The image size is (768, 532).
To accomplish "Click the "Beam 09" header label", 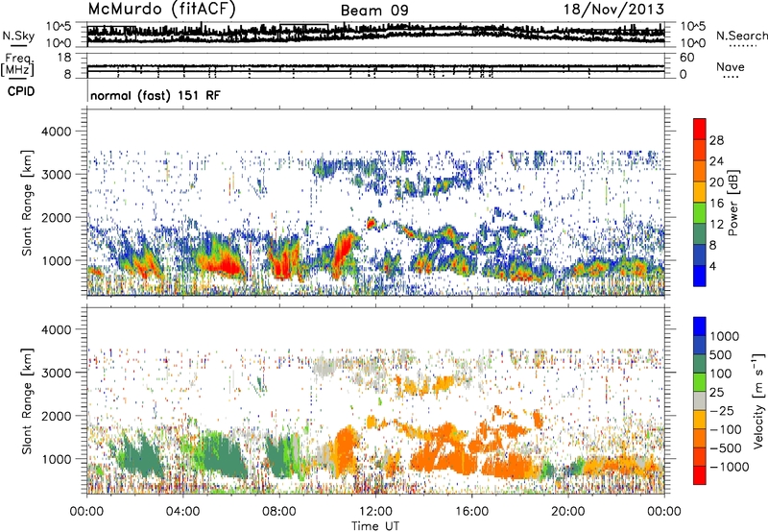I will (x=374, y=11).
